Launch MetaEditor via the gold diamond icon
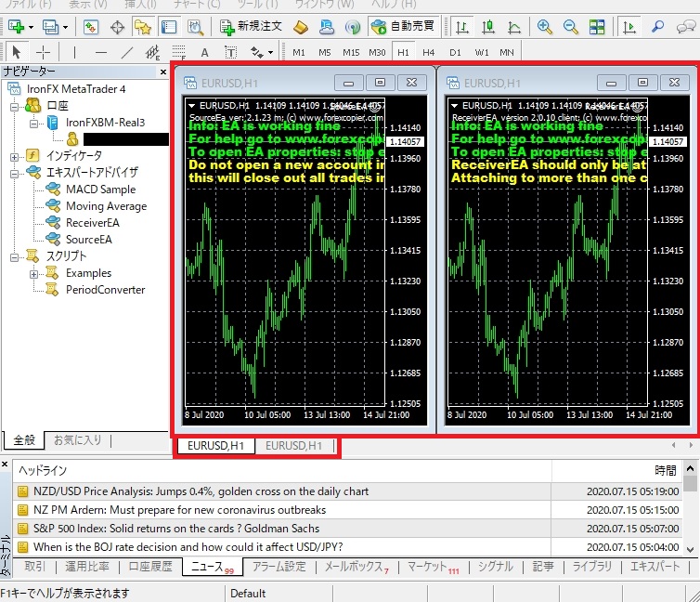 coord(301,27)
